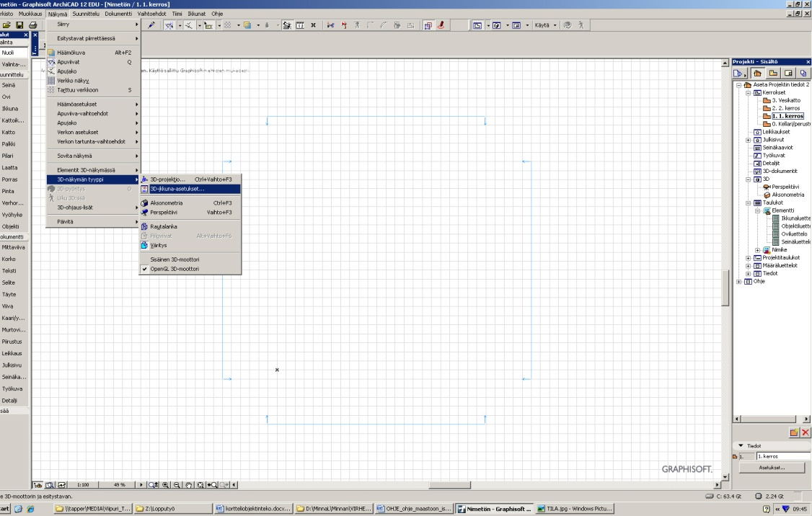This screenshot has width=812, height=516.
Task: Click the red pen markup icon
Action: point(441,25)
